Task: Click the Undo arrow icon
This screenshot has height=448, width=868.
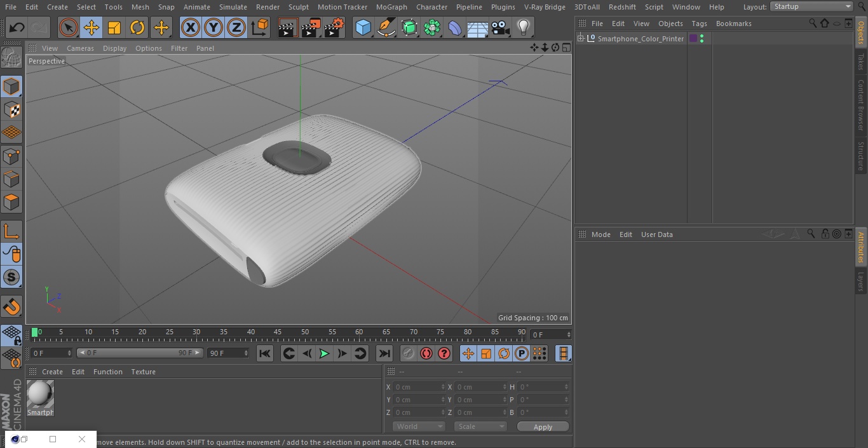Action: pos(17,28)
